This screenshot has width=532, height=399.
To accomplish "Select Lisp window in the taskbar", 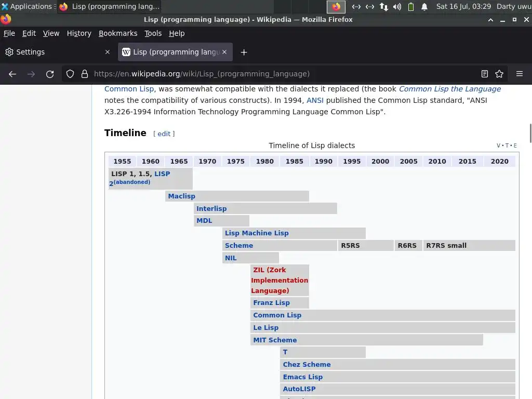I will 109,6.
